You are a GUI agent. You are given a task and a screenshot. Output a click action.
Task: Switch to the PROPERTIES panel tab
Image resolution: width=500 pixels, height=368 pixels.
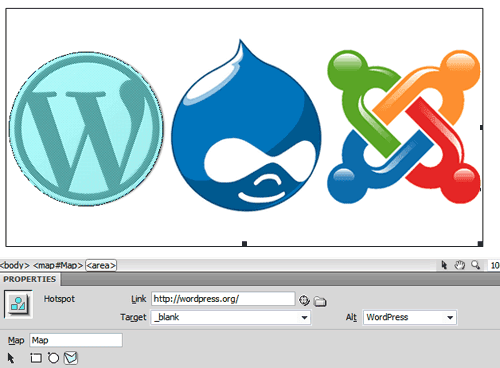[x=30, y=279]
